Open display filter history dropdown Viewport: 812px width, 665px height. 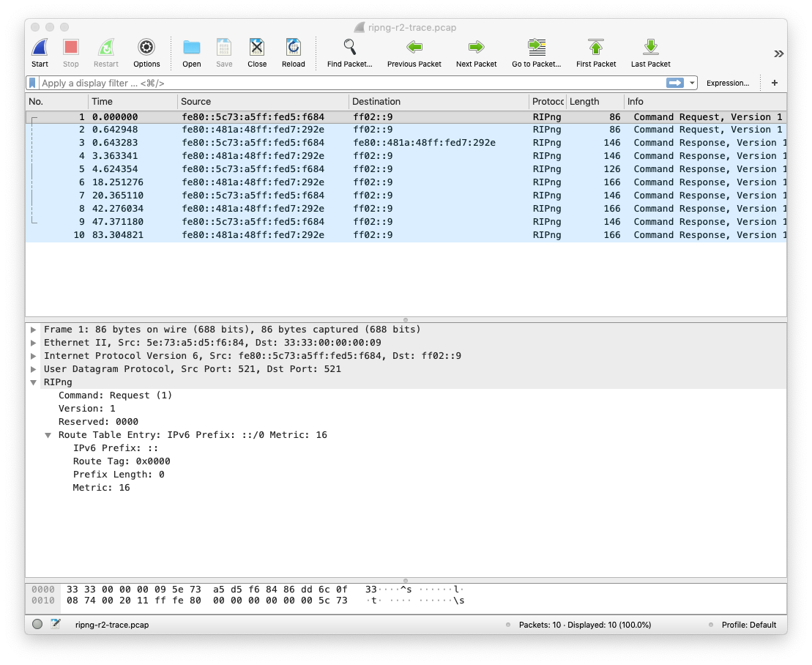coord(692,83)
